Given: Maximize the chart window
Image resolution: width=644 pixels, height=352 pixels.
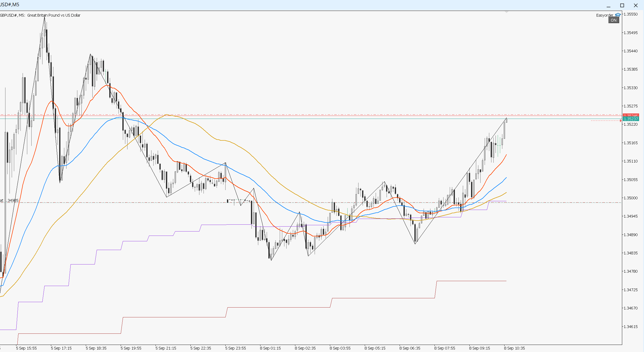Looking at the screenshot, I should click(x=622, y=5).
